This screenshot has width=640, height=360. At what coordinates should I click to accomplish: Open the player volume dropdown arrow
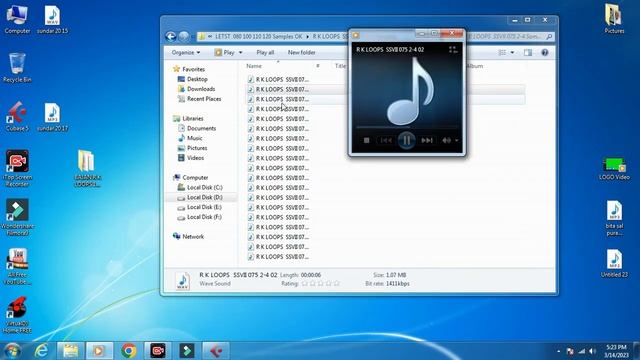click(457, 140)
